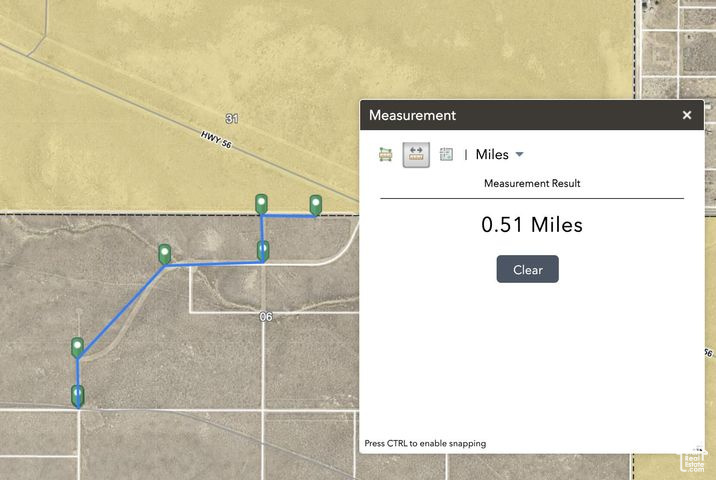
Task: Click the green marker left of the easternmost marker
Action: tap(262, 204)
